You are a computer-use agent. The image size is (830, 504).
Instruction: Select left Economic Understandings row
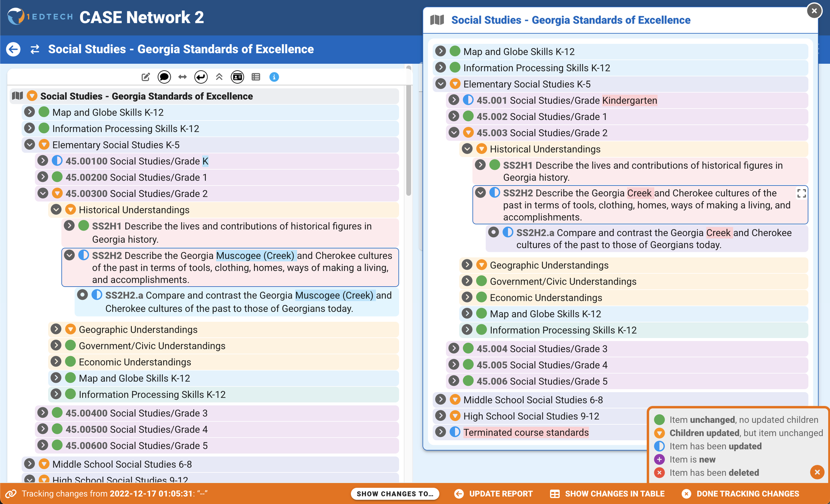tap(223, 362)
